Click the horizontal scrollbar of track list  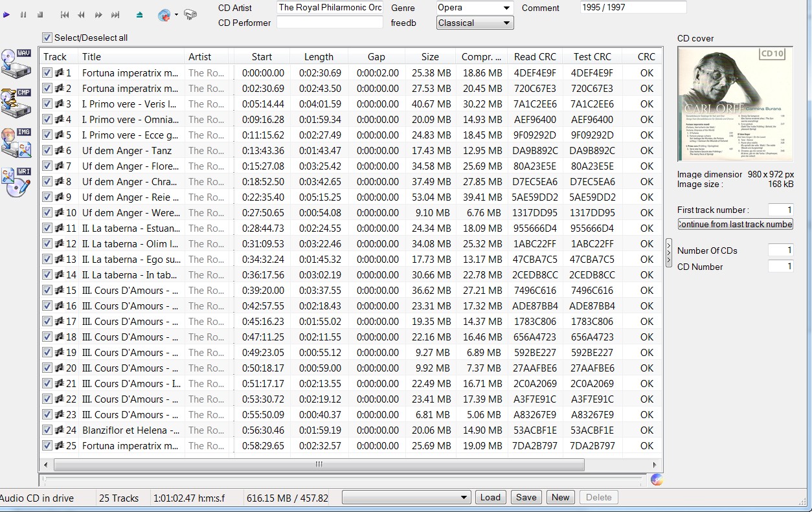click(x=319, y=465)
